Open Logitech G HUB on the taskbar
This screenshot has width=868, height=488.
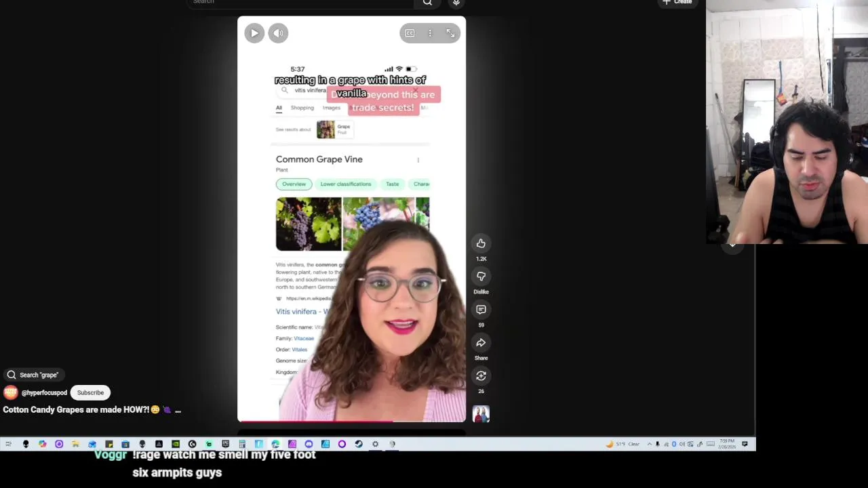click(x=192, y=444)
